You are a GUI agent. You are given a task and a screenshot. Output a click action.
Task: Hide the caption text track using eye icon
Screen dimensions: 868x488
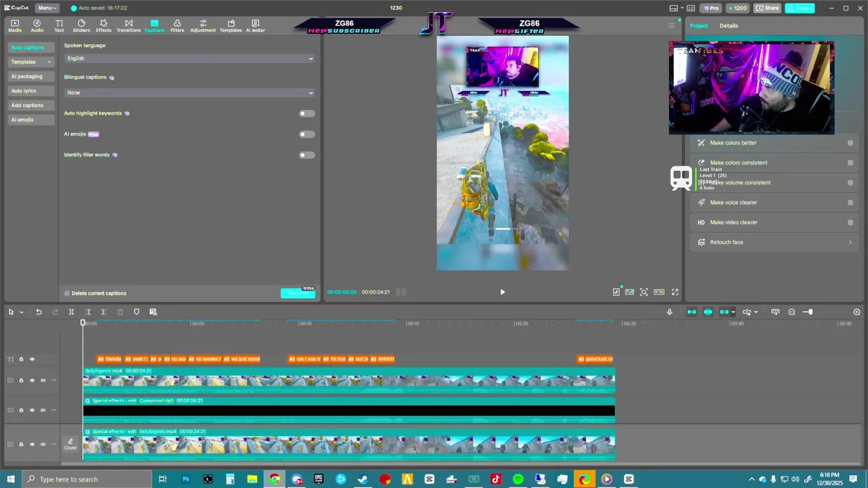(32, 359)
